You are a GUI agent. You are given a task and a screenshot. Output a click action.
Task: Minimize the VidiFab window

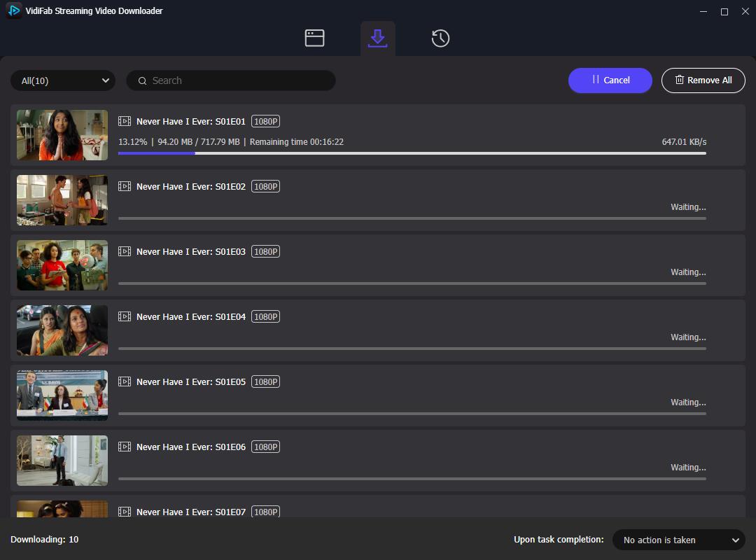[x=703, y=12]
